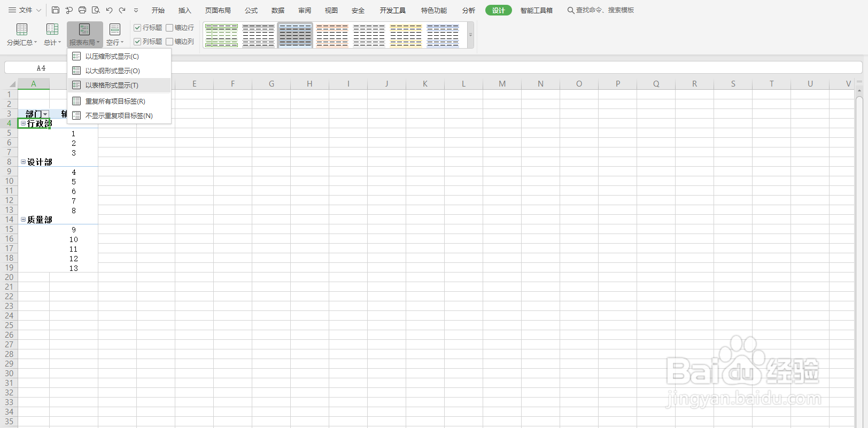Click the export/output icon next to Save
The width and height of the screenshot is (868, 428).
pos(69,10)
